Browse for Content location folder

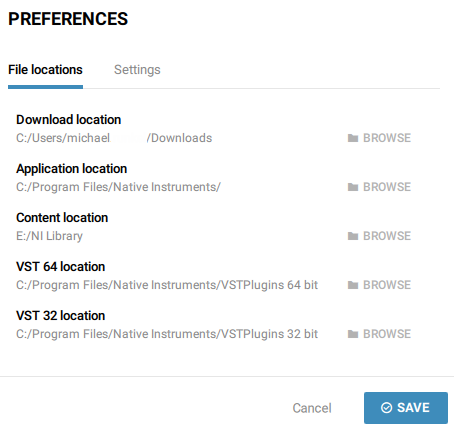click(x=379, y=236)
